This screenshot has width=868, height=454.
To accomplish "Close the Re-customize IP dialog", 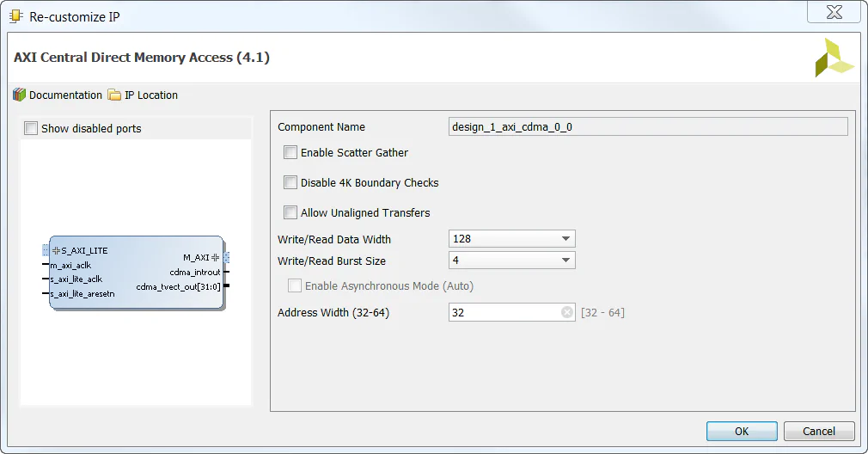I will click(834, 12).
